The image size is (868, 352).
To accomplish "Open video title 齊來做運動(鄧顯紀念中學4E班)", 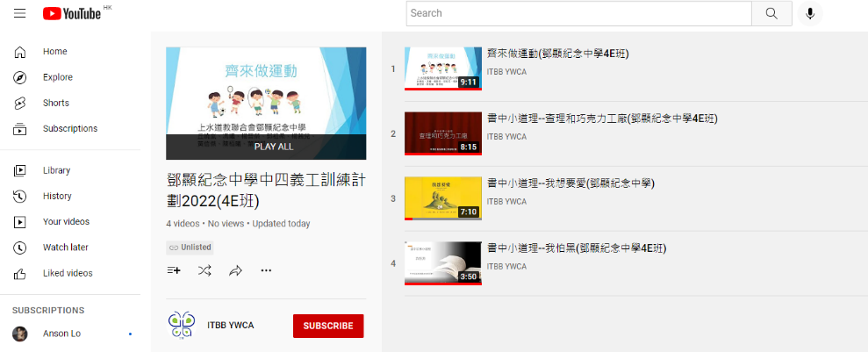I will [557, 54].
